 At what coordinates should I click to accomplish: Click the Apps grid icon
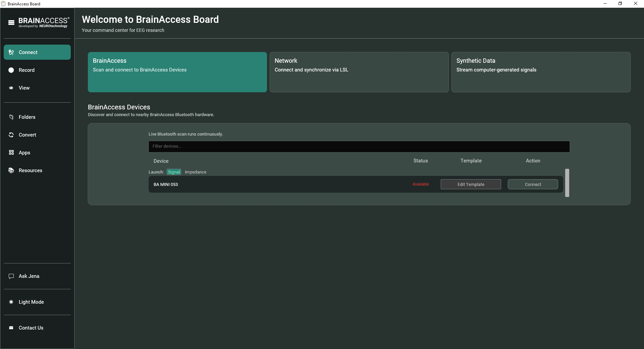pos(11,153)
